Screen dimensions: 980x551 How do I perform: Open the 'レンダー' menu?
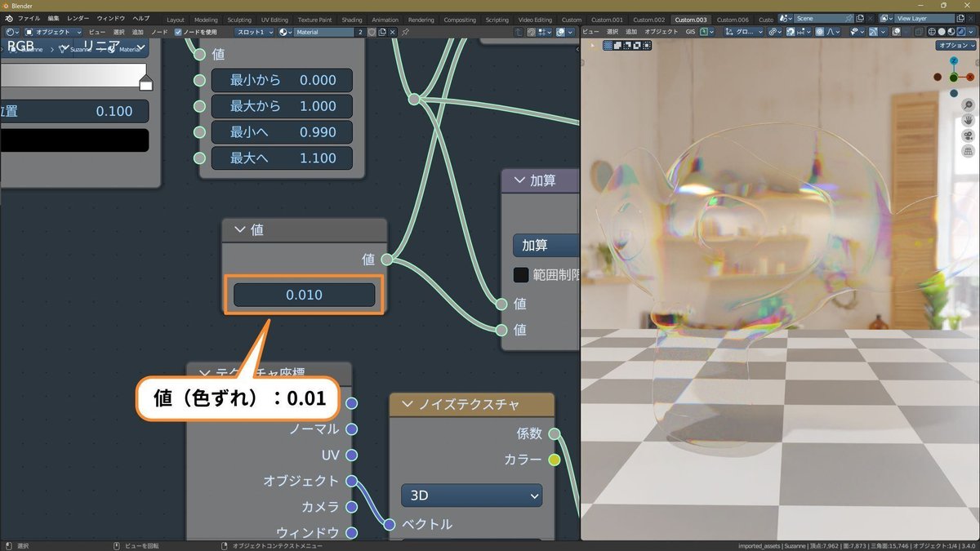point(78,18)
